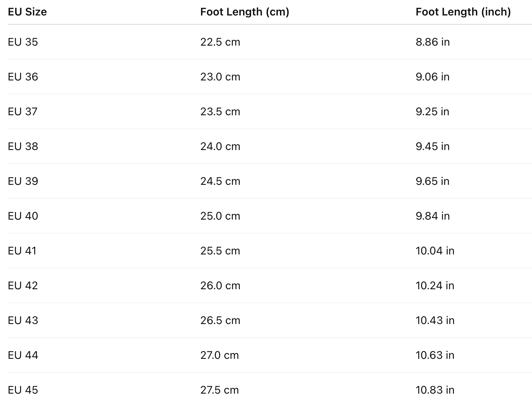Click the EU 43 size cell
The image size is (532, 406).
click(x=23, y=321)
